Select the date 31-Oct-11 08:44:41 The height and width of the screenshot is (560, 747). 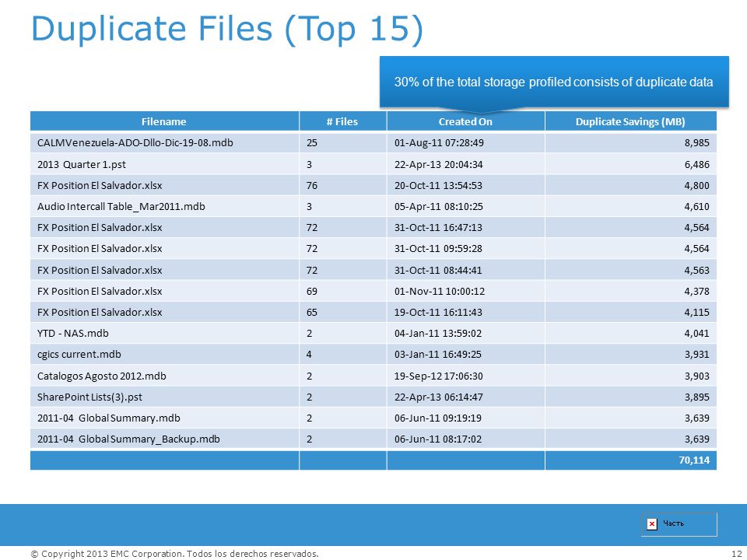point(438,270)
